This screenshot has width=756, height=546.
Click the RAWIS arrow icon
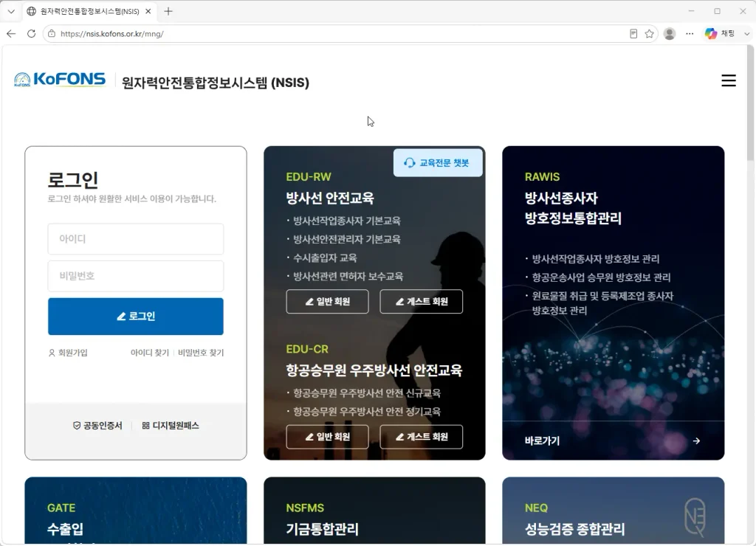pos(696,441)
